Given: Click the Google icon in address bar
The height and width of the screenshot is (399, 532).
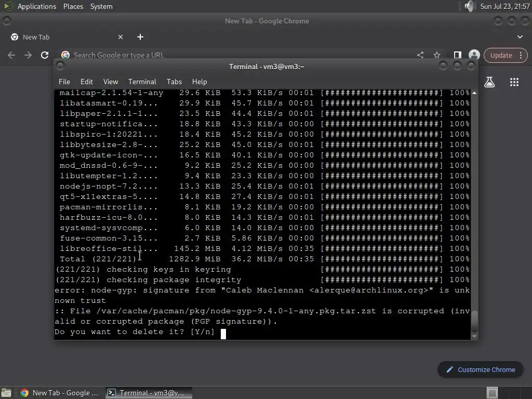Looking at the screenshot, I should tap(65, 55).
